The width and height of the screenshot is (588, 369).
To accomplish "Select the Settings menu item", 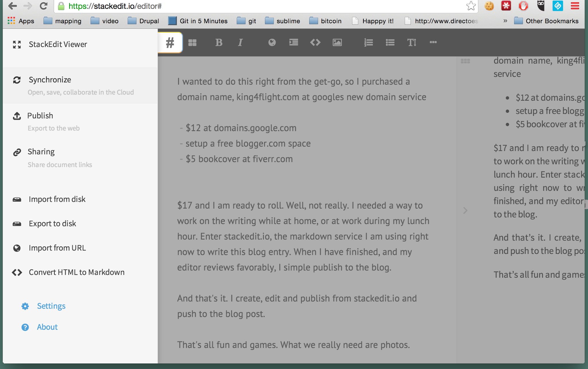I will (51, 305).
